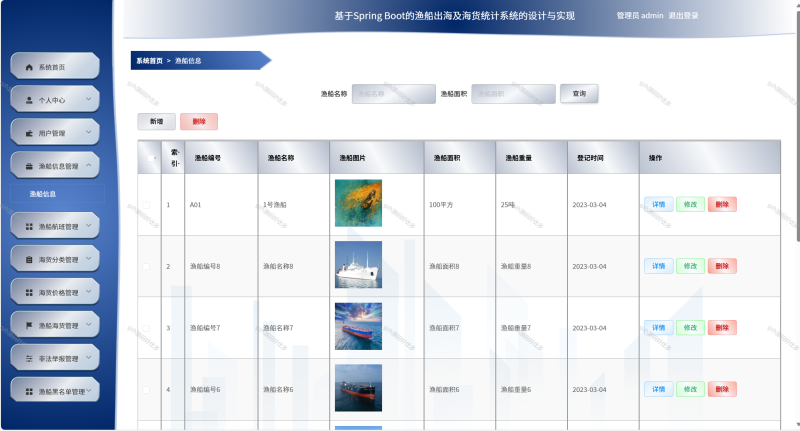Open the white ship thumbnail in row 渔船编号8
This screenshot has height=431, width=800.
click(358, 265)
